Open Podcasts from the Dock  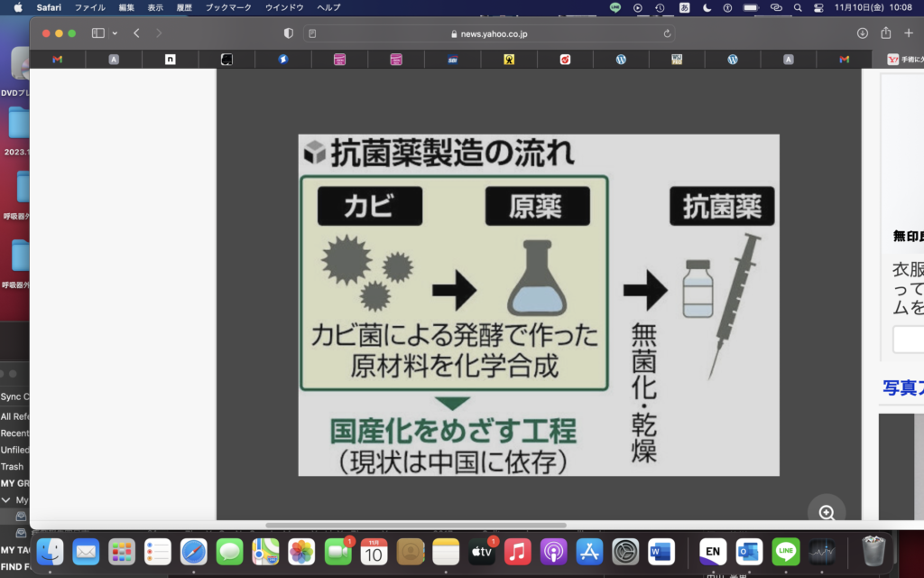click(x=552, y=551)
